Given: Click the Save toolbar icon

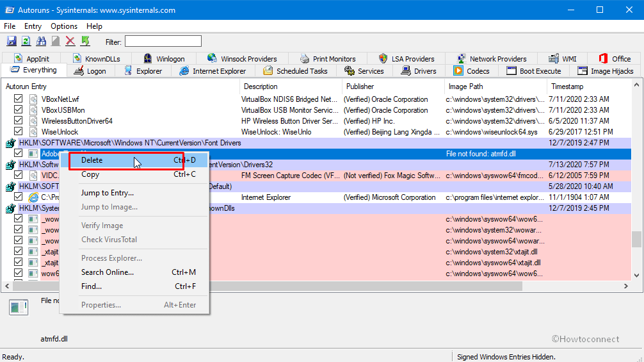Looking at the screenshot, I should click(x=12, y=41).
